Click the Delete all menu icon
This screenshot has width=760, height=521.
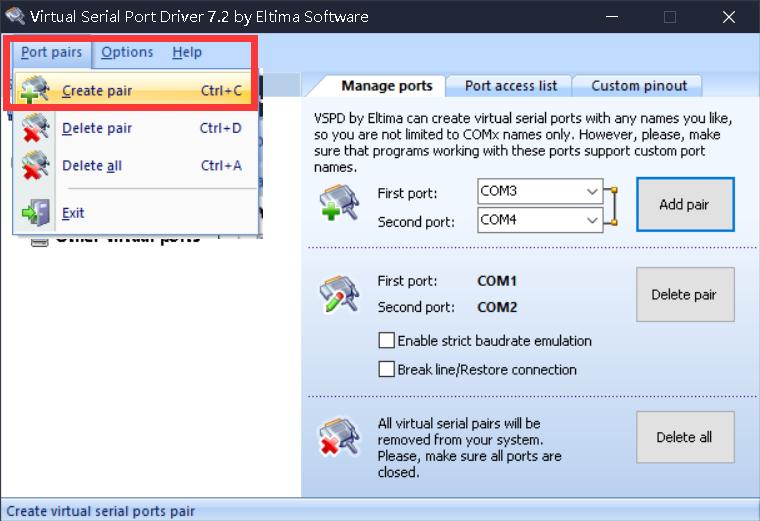tap(35, 165)
